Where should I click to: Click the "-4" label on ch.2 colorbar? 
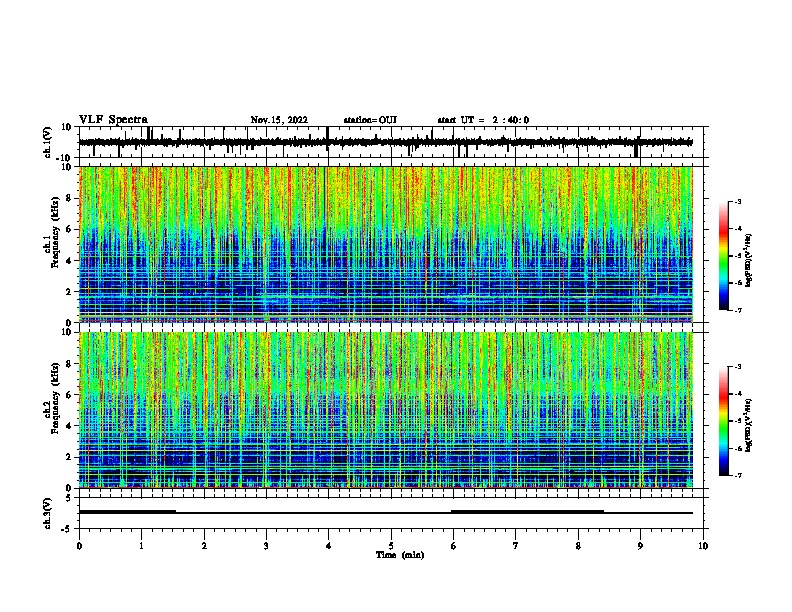737,393
